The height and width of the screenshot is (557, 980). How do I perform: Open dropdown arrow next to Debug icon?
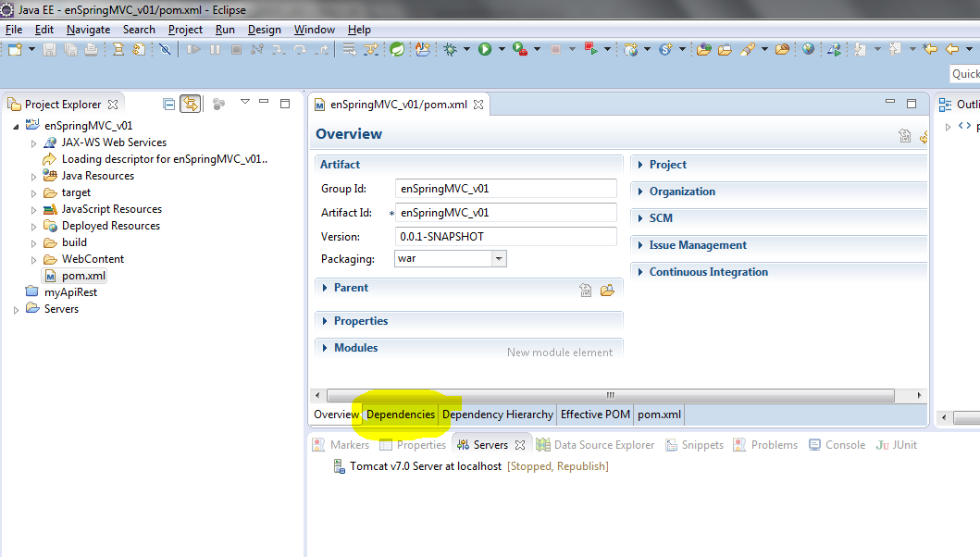467,49
